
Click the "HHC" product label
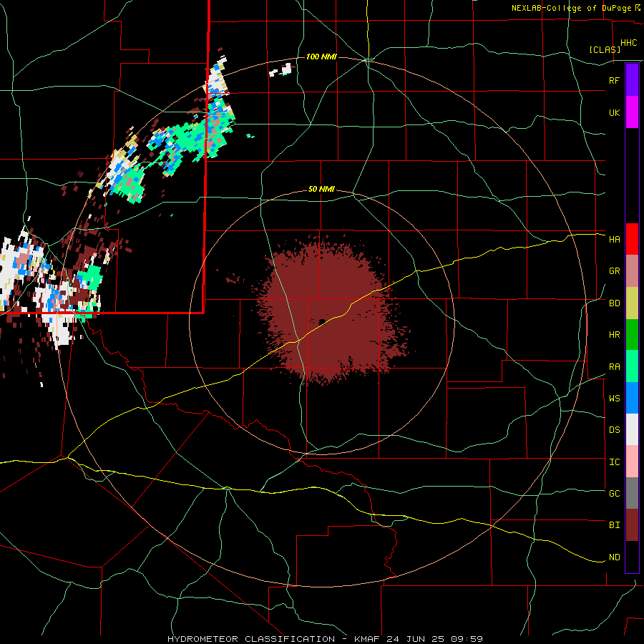[x=628, y=43]
